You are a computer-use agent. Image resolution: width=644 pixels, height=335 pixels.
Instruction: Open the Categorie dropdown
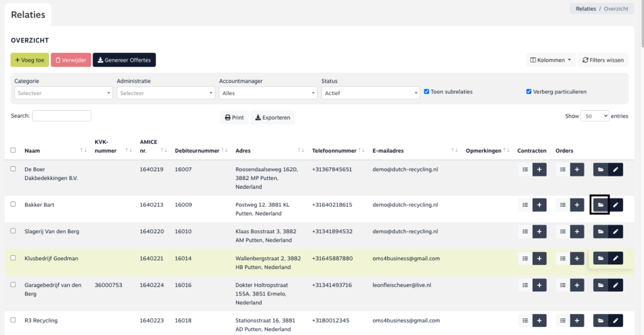[x=63, y=93]
